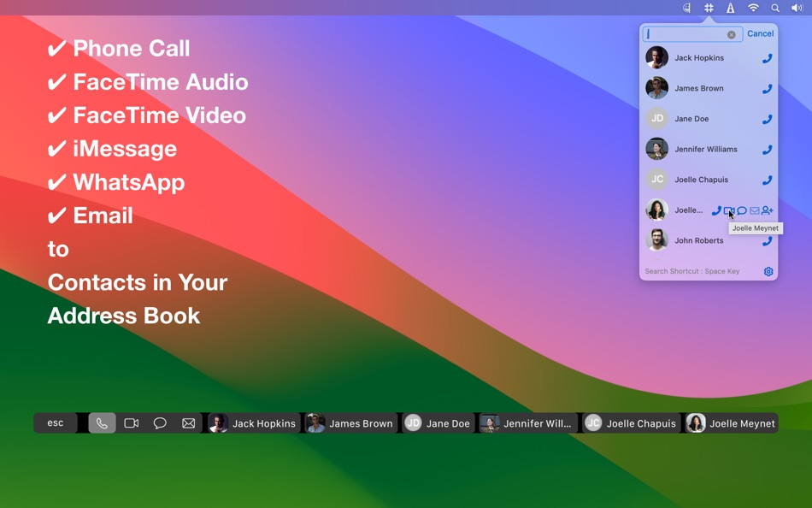Click the "Search Shortcut : Space Key" hint text
The width and height of the screenshot is (812, 508).
(691, 271)
